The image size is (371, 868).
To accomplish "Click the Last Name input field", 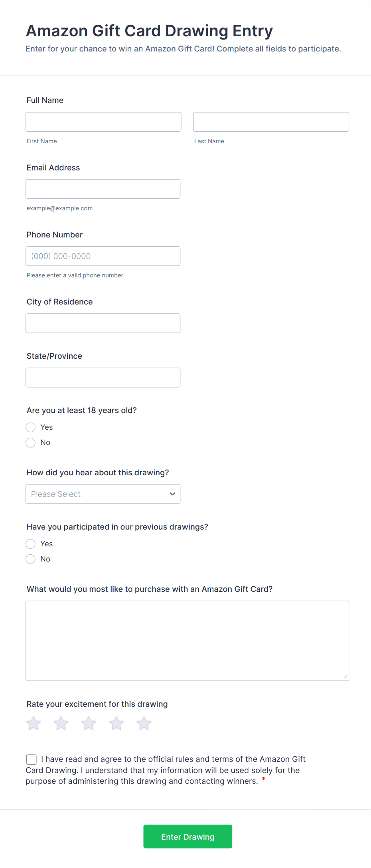I will pyautogui.click(x=271, y=122).
